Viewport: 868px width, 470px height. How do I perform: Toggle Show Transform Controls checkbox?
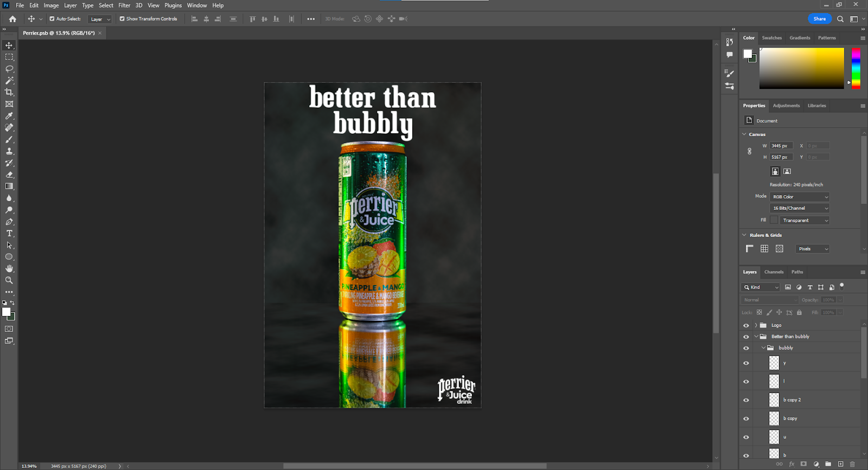point(122,18)
